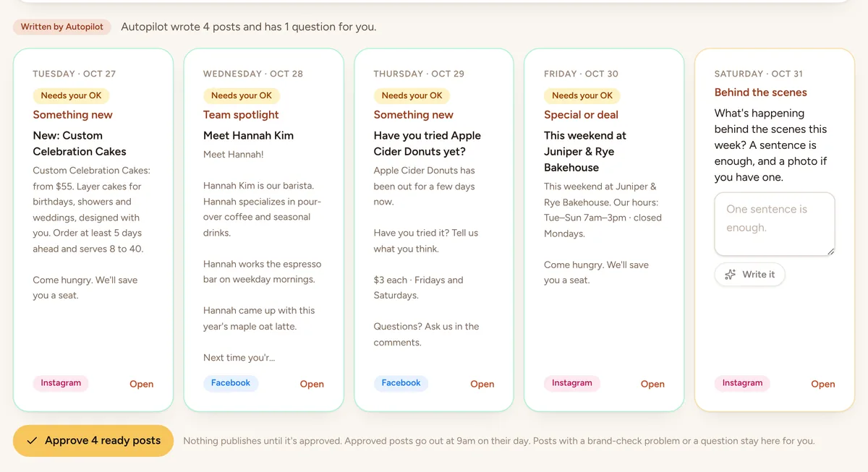This screenshot has height=472, width=868.
Task: Click the checkmark icon on Approve button
Action: pos(32,441)
